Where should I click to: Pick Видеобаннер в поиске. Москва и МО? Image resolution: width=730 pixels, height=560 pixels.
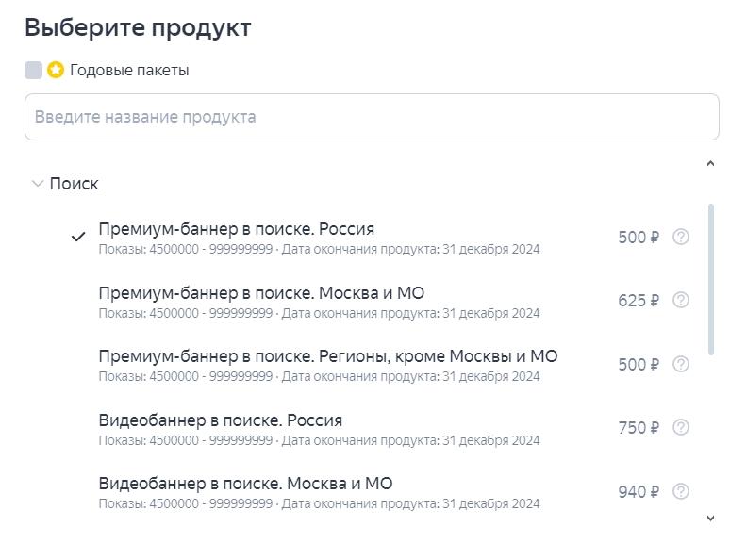(245, 484)
